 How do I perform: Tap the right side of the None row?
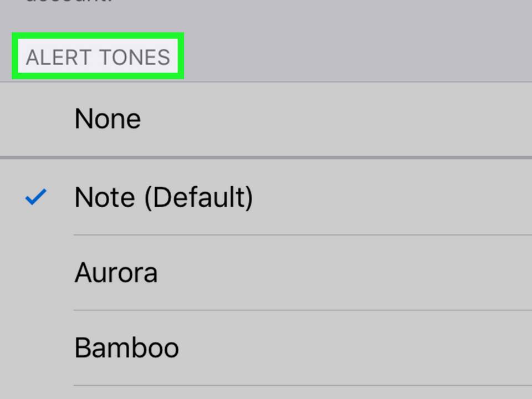[x=443, y=119]
